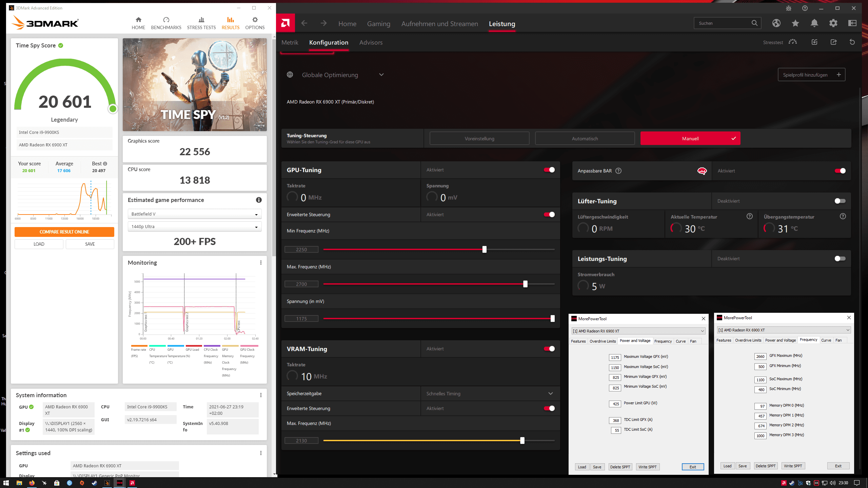Open Radeon Software settings gear
The height and width of the screenshot is (488, 868).
[833, 23]
